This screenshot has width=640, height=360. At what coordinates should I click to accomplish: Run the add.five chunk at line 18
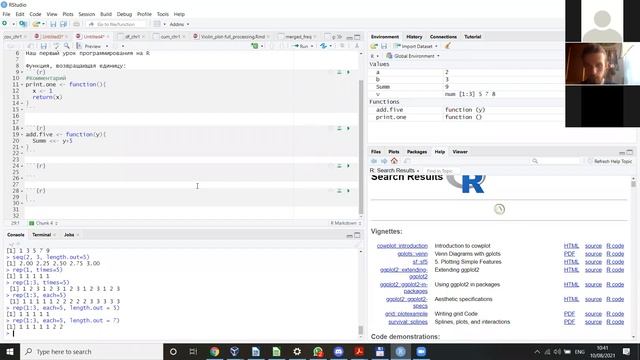coord(348,128)
